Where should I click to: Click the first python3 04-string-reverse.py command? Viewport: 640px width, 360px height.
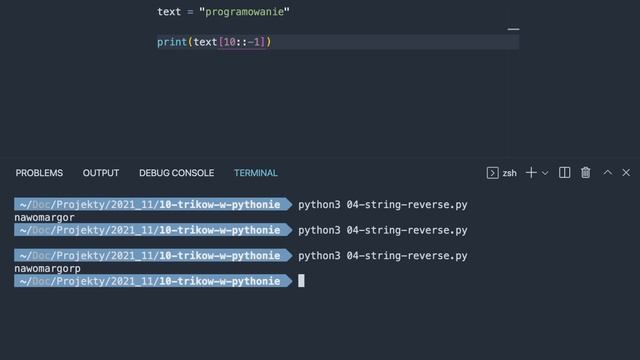pyautogui.click(x=382, y=204)
